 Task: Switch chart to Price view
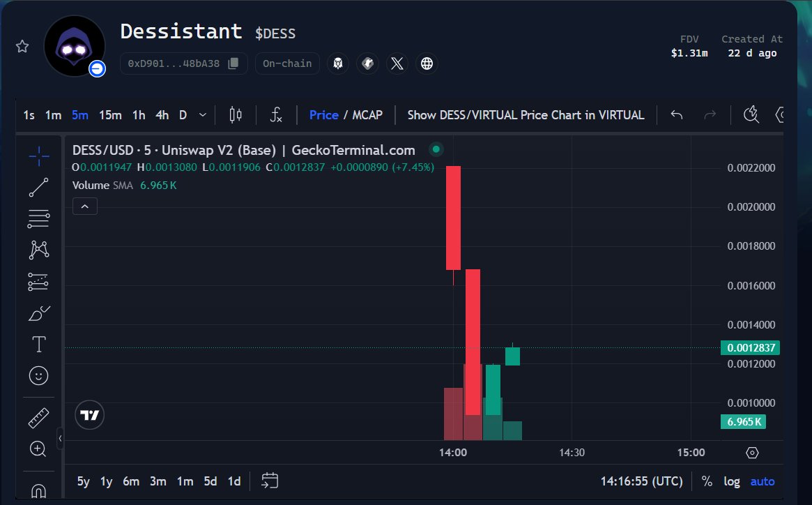[x=323, y=114]
